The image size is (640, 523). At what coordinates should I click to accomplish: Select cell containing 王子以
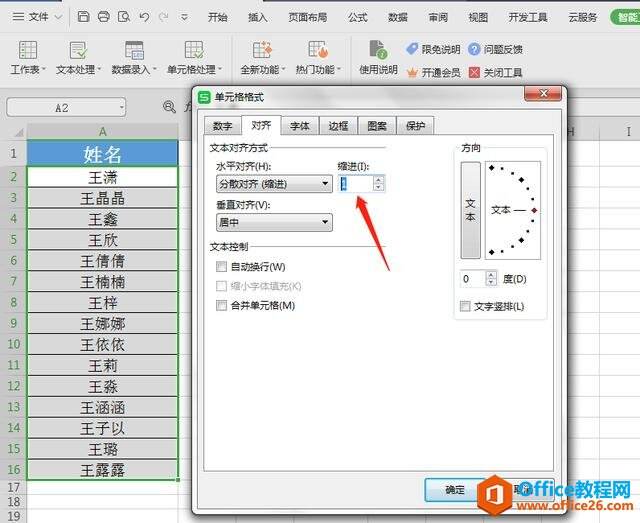(102, 428)
